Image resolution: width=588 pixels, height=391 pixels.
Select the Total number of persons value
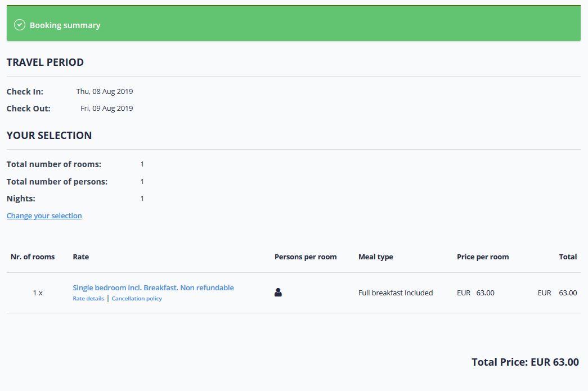click(142, 181)
